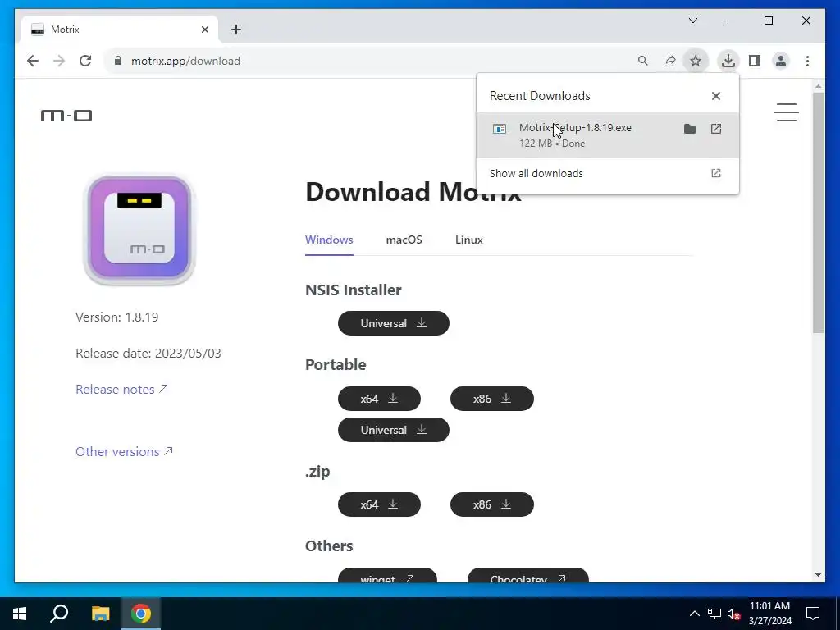Open the Chrome profile avatar menu
840x630 pixels.
781,61
